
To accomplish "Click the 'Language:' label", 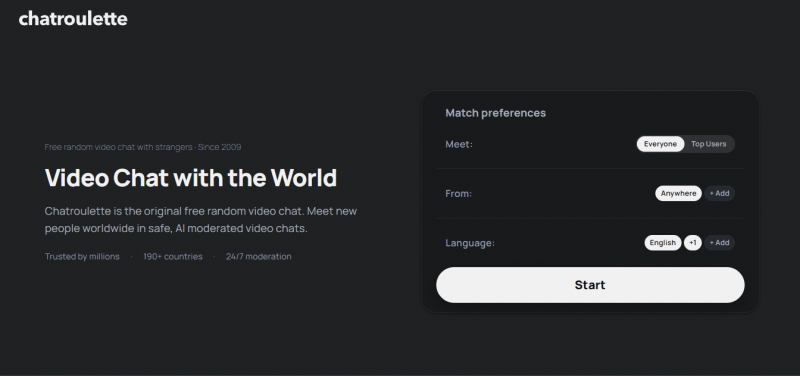I will point(470,243).
